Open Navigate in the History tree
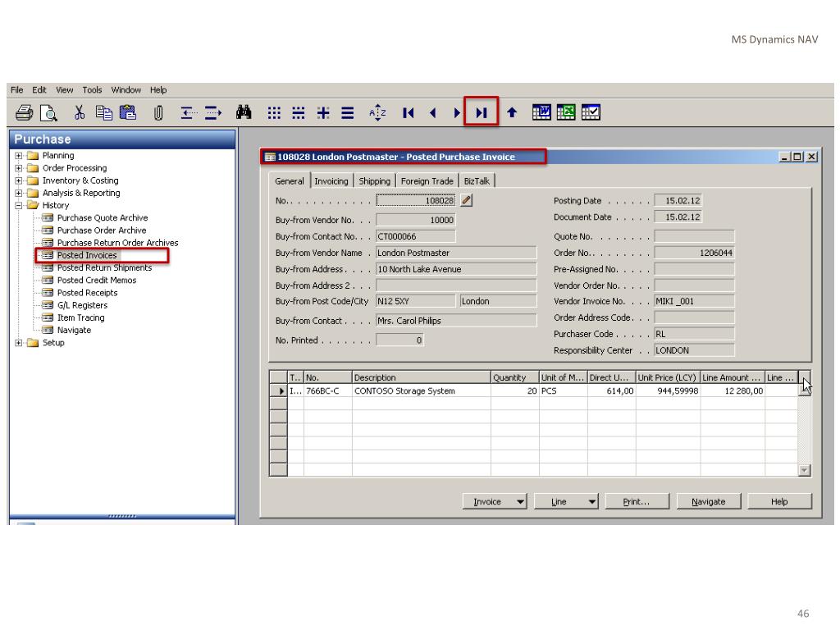The height and width of the screenshot is (630, 840). (74, 330)
